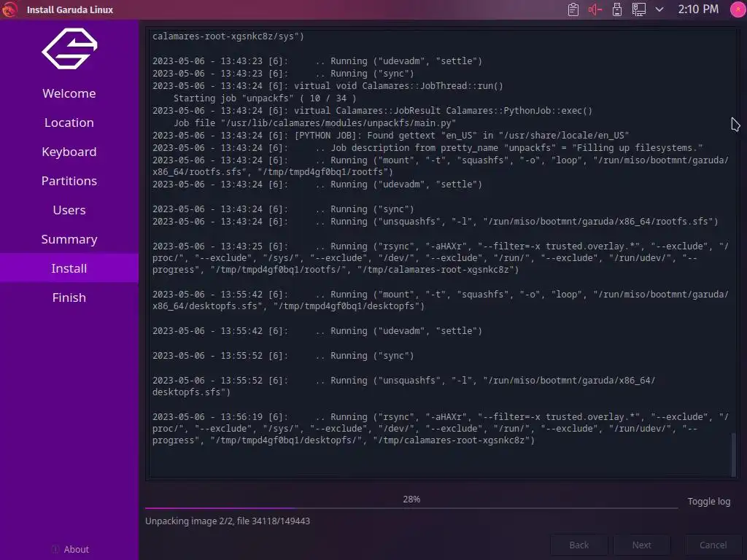Viewport: 747px width, 560px height.
Task: Click the log vertical scrollbar handle
Action: [x=734, y=454]
